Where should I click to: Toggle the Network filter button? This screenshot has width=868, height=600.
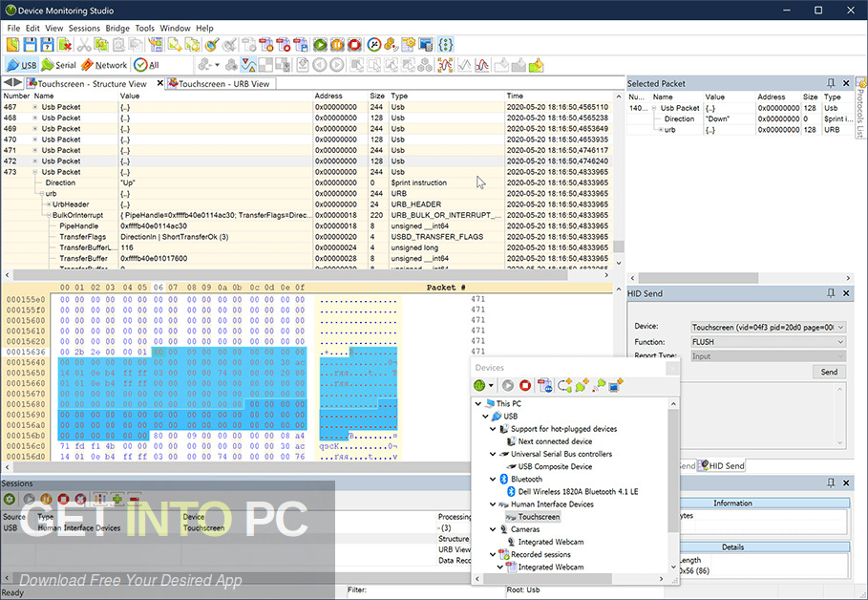tap(104, 65)
